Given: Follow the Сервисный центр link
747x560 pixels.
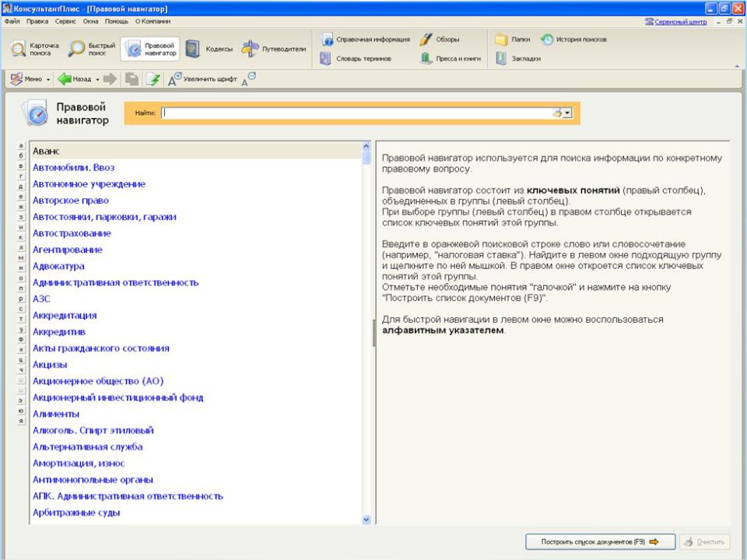Looking at the screenshot, I should 680,22.
